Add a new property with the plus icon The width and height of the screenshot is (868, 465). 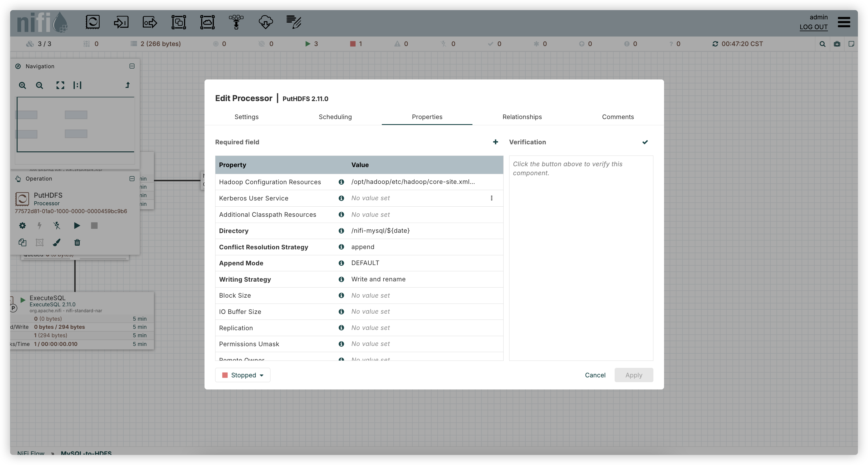[495, 142]
